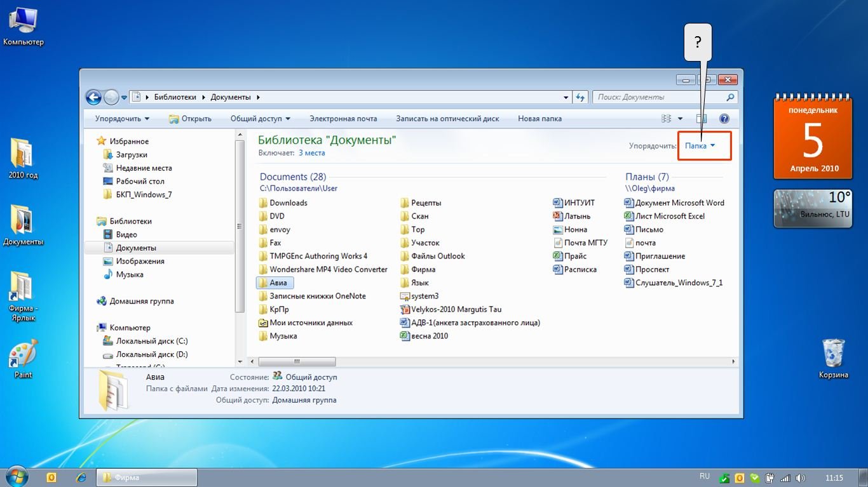Viewport: 868px width, 487px height.
Task: Click Записать на оптический диск
Action: pyautogui.click(x=447, y=119)
